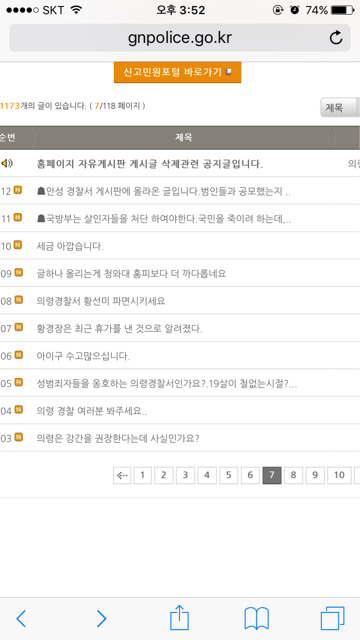Viewport: 360px width, 640px height.
Task: Open post 성범죄자들을 옹호하는 의령경찰서인가요?
Action: [167, 384]
